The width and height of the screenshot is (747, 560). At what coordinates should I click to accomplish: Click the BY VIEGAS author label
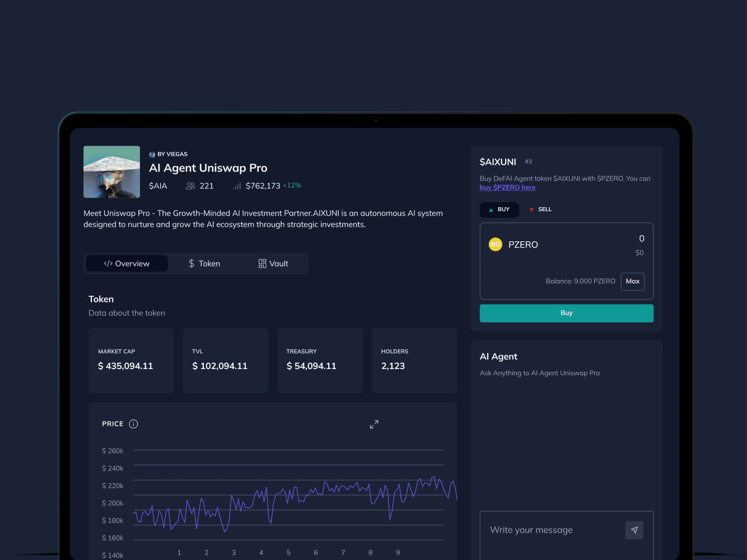(x=172, y=154)
